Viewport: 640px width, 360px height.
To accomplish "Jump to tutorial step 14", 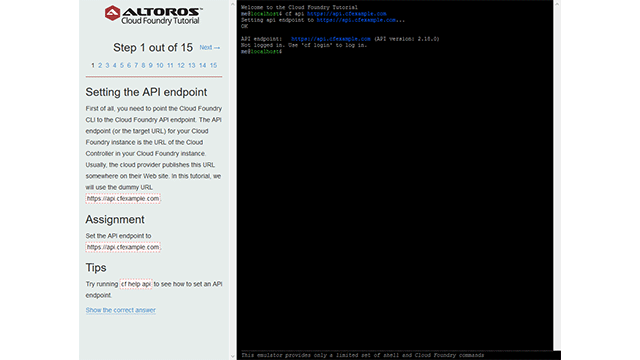I will click(202, 65).
